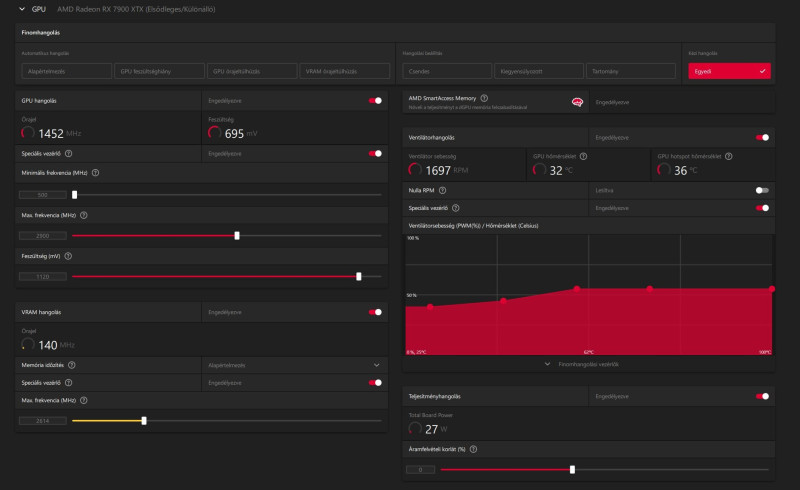Select the Alapértelmezés preset
Viewport: 800px width, 490px height.
67,71
